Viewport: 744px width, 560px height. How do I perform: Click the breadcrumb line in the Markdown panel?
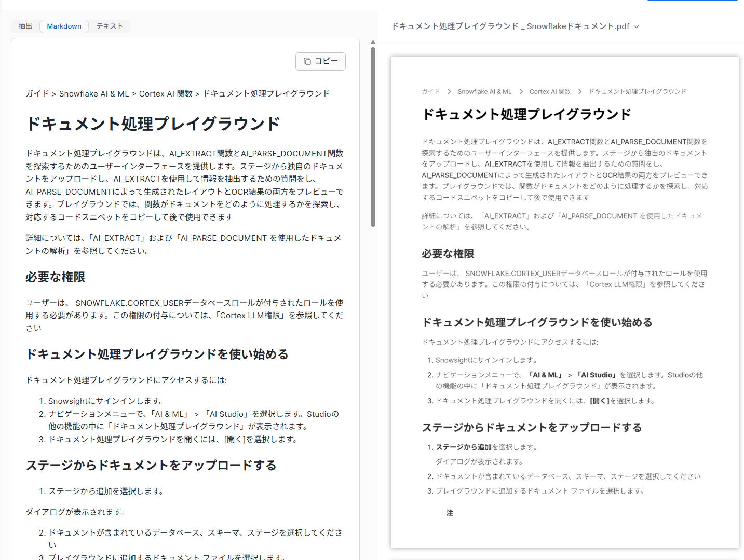[178, 94]
